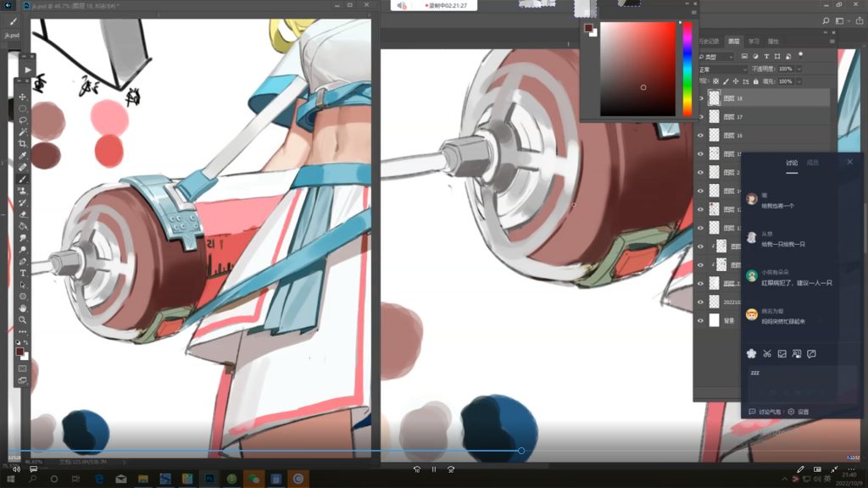Hide the 背景 background layer
868x488 pixels.
[700, 321]
